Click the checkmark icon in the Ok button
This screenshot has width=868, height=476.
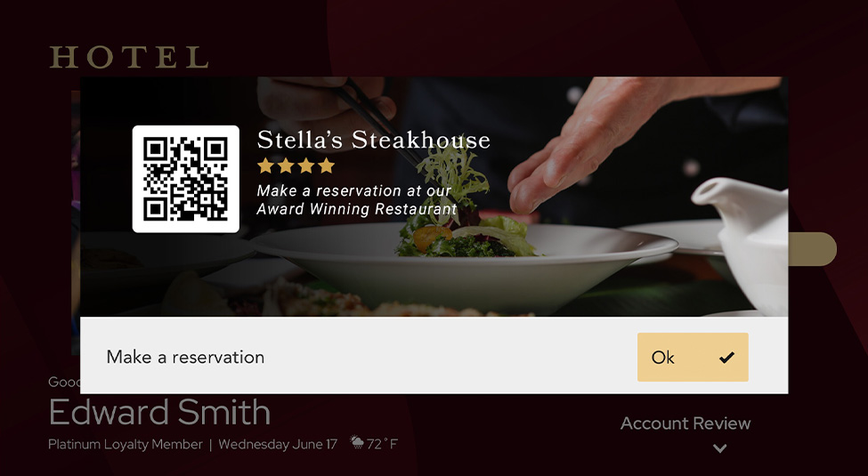click(x=726, y=358)
